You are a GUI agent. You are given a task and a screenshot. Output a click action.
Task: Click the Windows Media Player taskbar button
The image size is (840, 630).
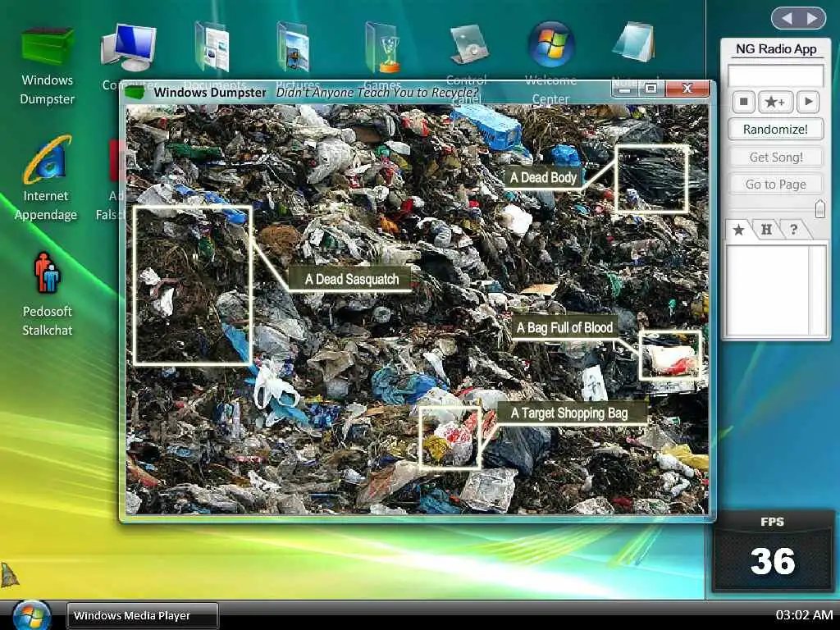pyautogui.click(x=143, y=615)
